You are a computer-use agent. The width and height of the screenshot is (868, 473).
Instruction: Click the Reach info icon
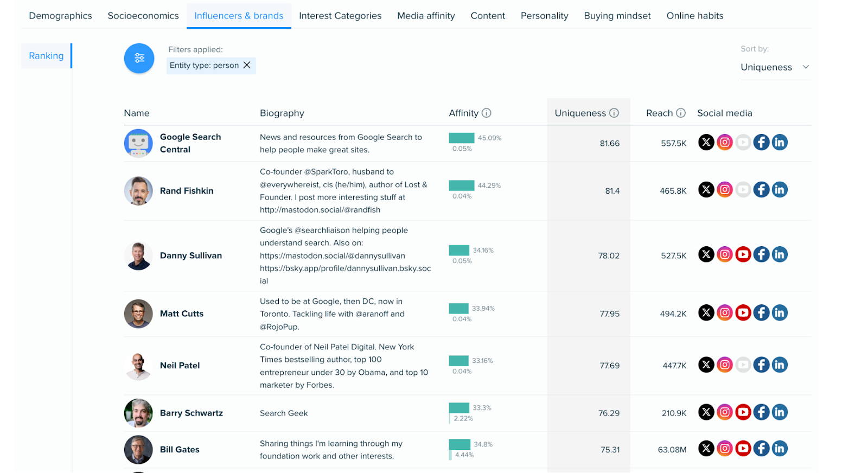681,113
